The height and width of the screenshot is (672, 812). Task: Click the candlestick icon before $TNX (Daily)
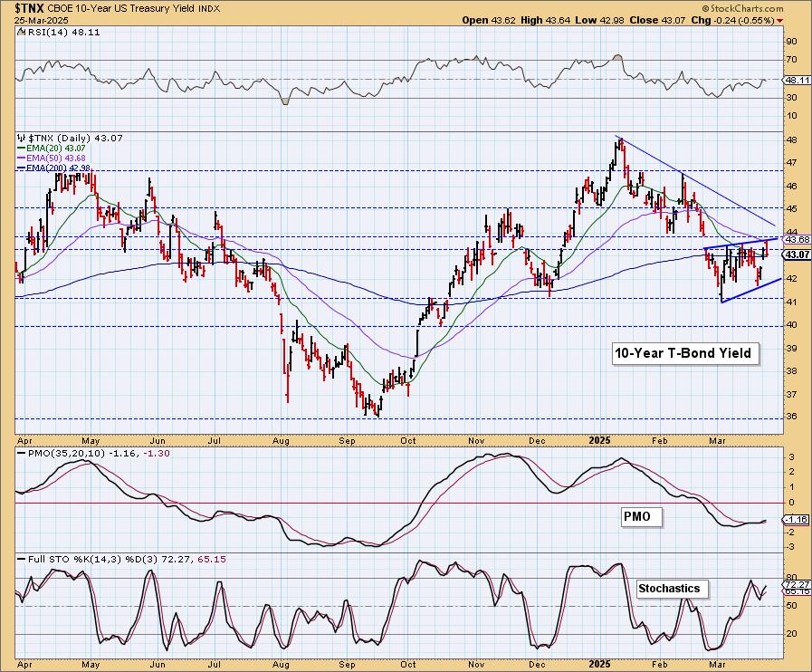(21, 138)
